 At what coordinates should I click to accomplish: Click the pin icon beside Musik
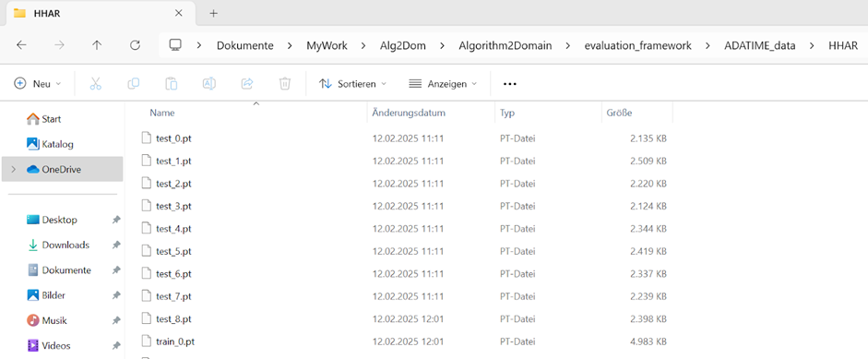click(x=115, y=321)
